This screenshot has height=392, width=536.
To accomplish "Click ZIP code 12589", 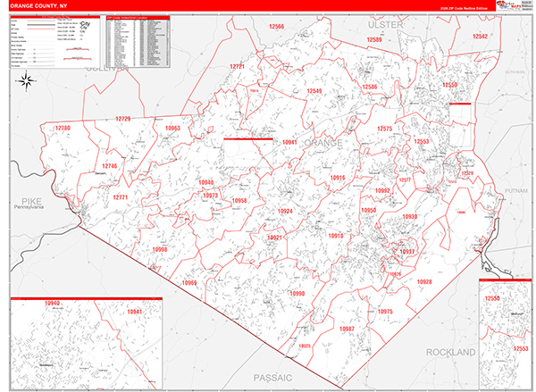I will [374, 39].
